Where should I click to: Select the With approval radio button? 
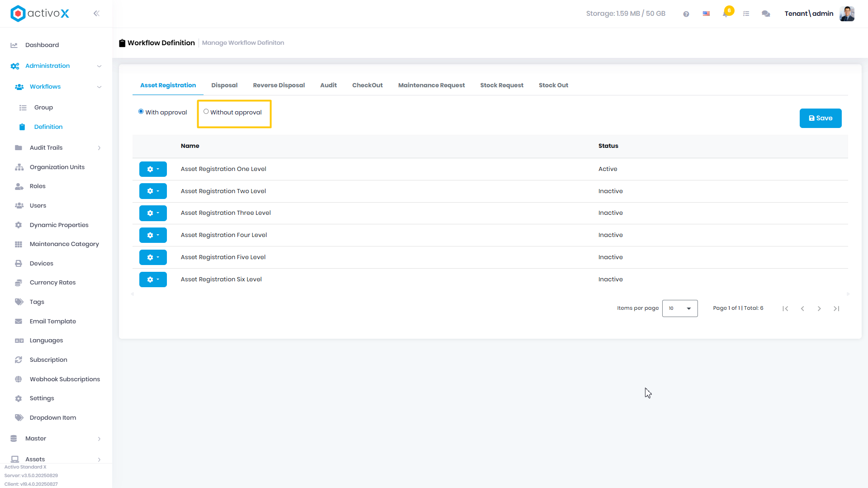click(141, 112)
